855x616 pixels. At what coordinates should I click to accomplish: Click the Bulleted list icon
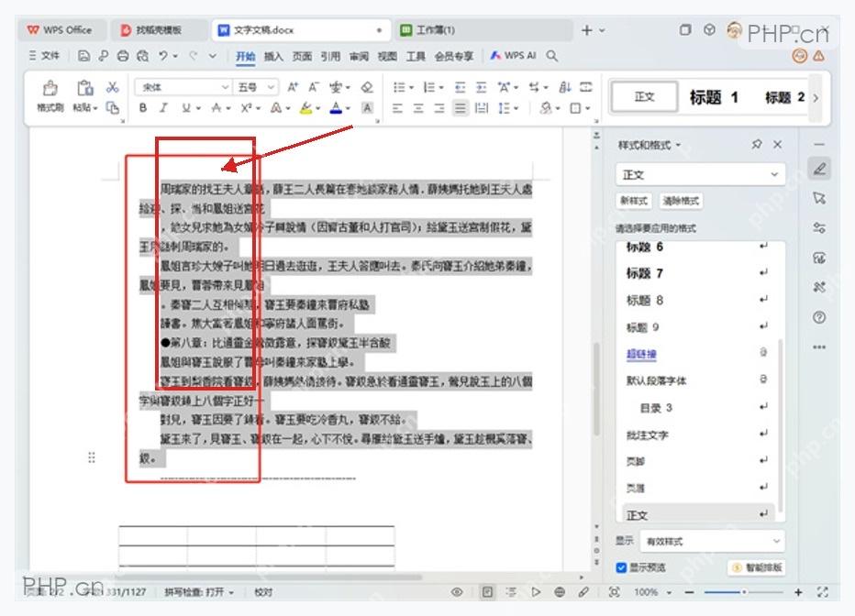coord(399,87)
